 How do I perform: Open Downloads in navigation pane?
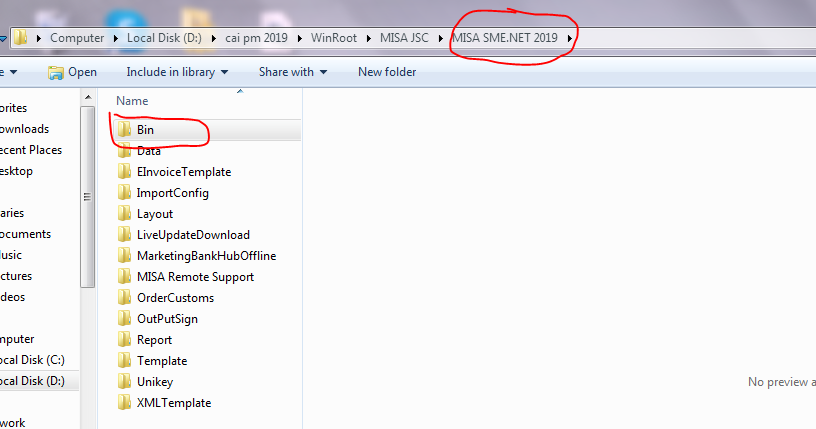tap(24, 129)
